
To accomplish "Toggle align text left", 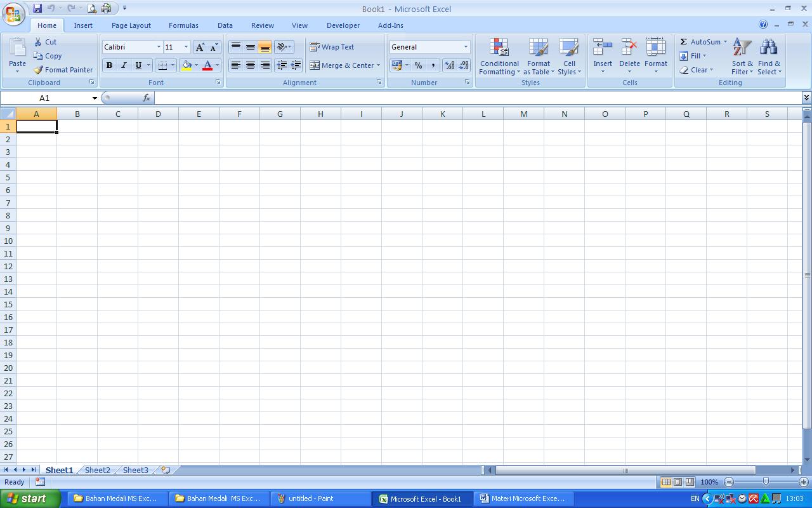I will pos(235,65).
